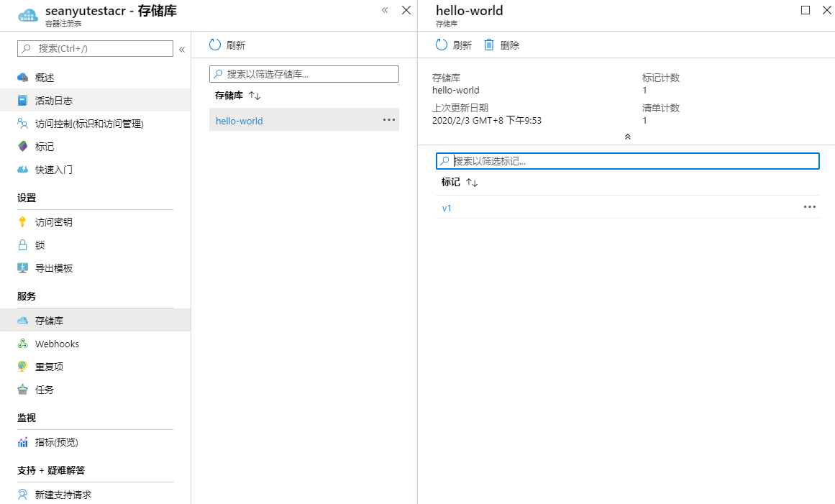Open more options for hello-world repository

(389, 120)
